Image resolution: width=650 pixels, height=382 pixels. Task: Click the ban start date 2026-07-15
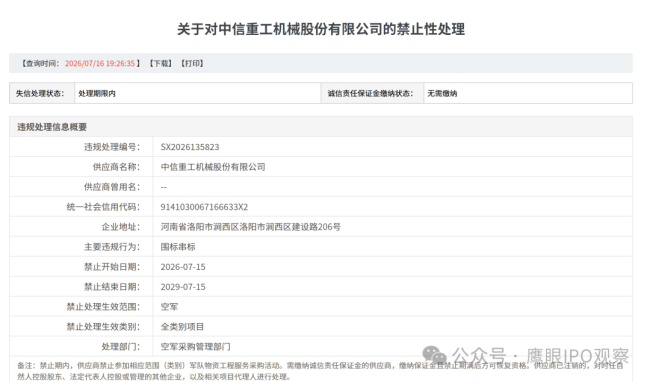point(183,267)
